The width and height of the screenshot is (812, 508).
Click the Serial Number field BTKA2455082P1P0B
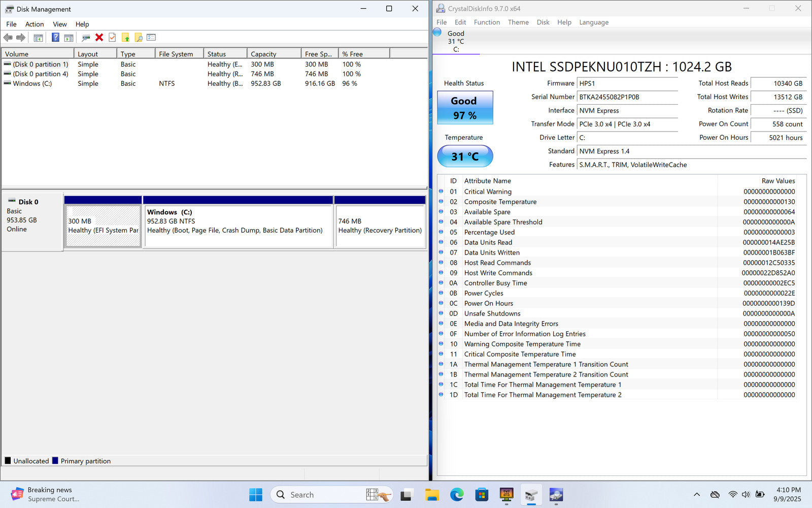point(628,97)
